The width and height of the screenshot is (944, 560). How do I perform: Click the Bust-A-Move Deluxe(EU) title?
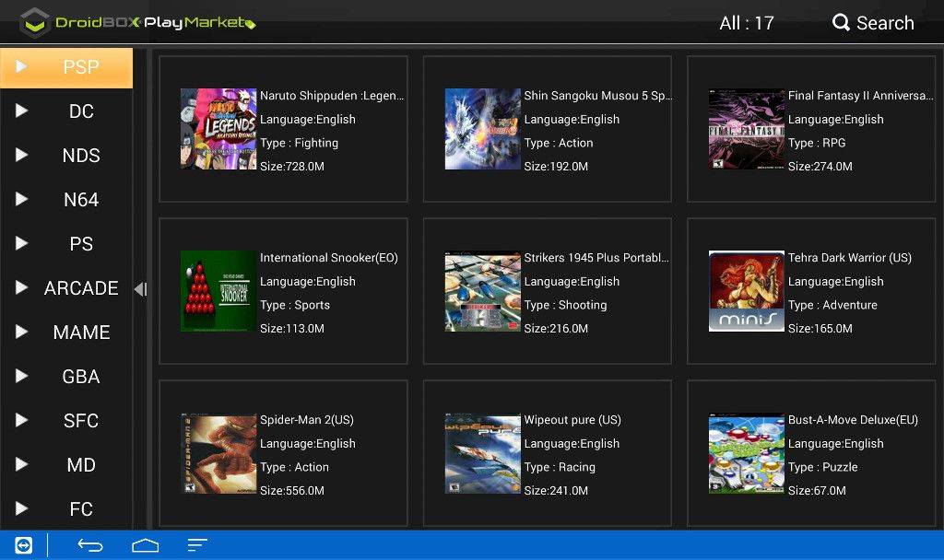[853, 420]
